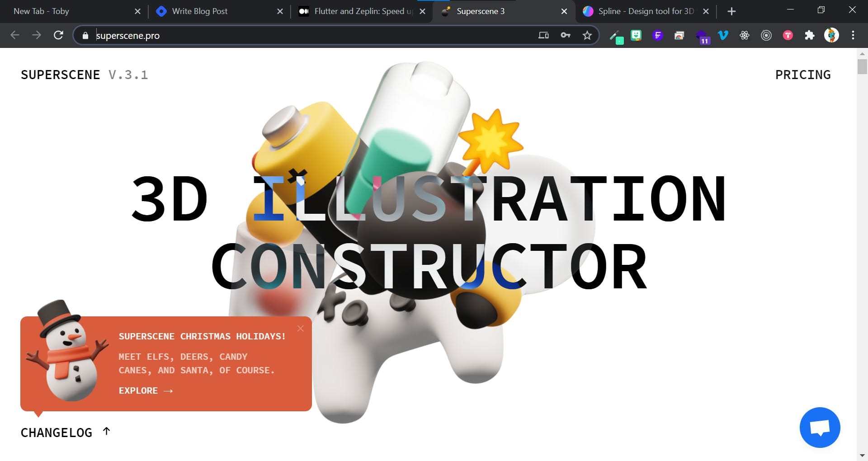The height and width of the screenshot is (461, 868).
Task: Close the Superscene 3 tab
Action: (564, 11)
